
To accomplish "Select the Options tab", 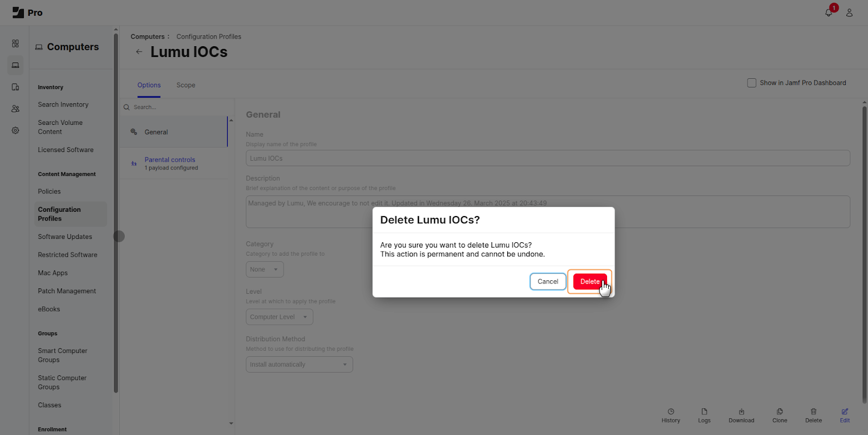I will click(x=149, y=85).
